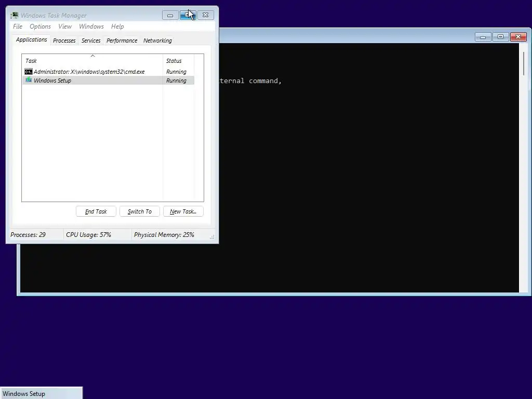The height and width of the screenshot is (399, 532).
Task: Maximize the Task Manager window
Action: 188,15
